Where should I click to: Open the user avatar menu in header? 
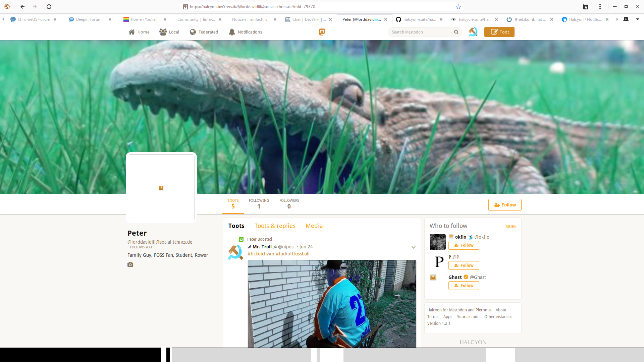pyautogui.click(x=473, y=32)
